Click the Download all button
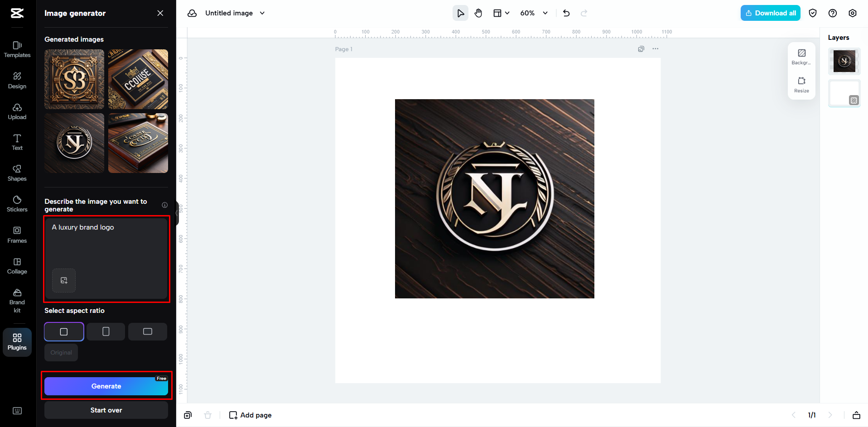The height and width of the screenshot is (427, 868). pyautogui.click(x=770, y=13)
